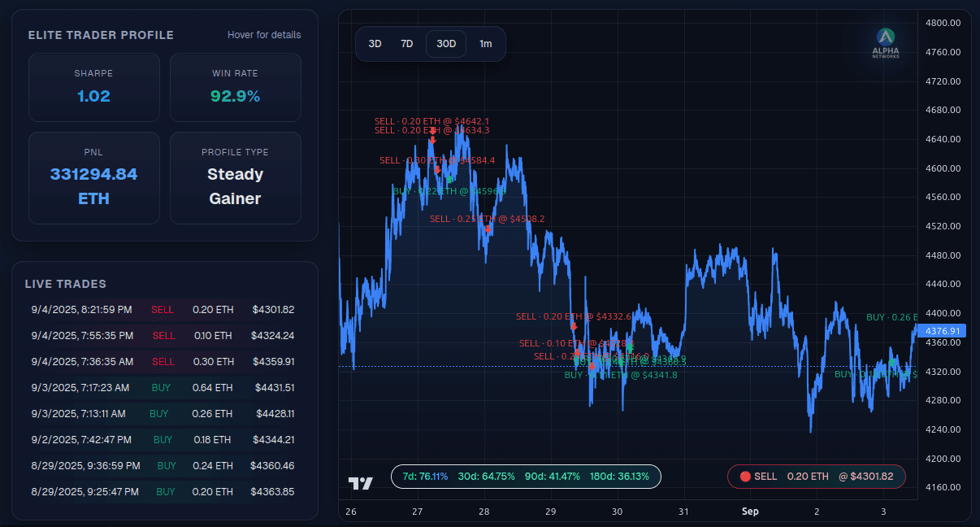Click the Win Rate 92.9% card
Image resolution: width=980 pixels, height=527 pixels.
[x=235, y=87]
